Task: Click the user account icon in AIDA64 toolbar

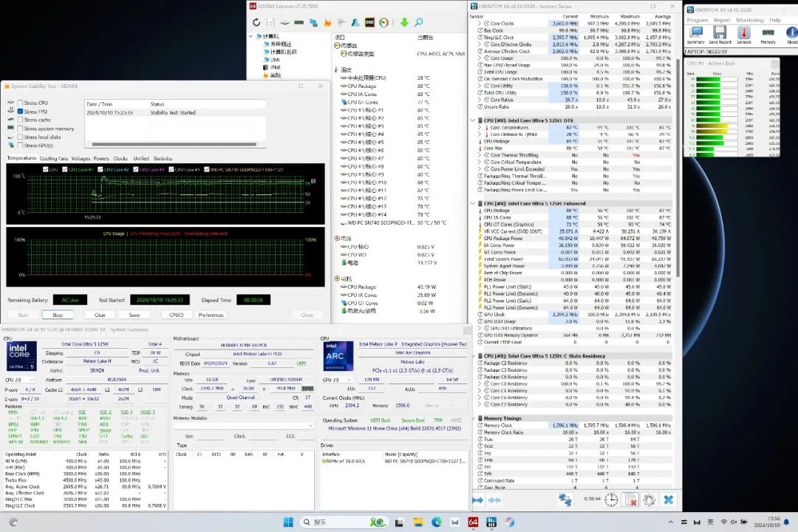Action: point(355,22)
